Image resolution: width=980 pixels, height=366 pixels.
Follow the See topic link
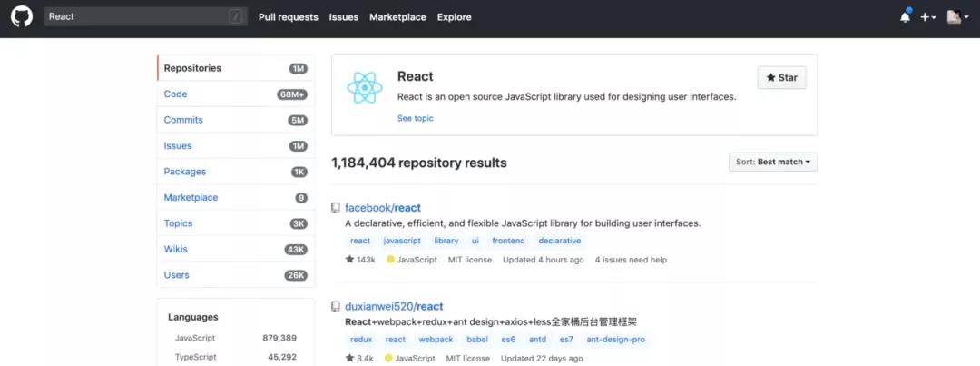[x=415, y=118]
